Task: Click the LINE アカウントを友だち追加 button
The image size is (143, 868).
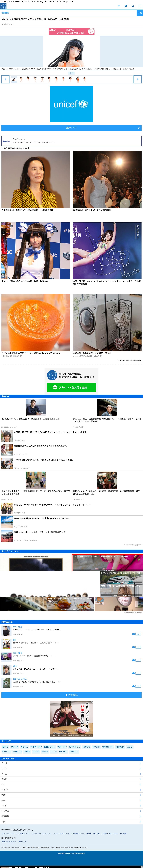Action: point(71,388)
